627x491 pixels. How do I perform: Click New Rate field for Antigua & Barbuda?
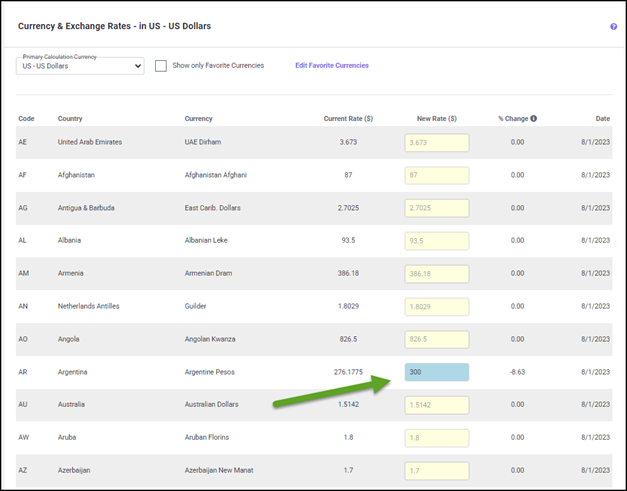[x=437, y=208]
